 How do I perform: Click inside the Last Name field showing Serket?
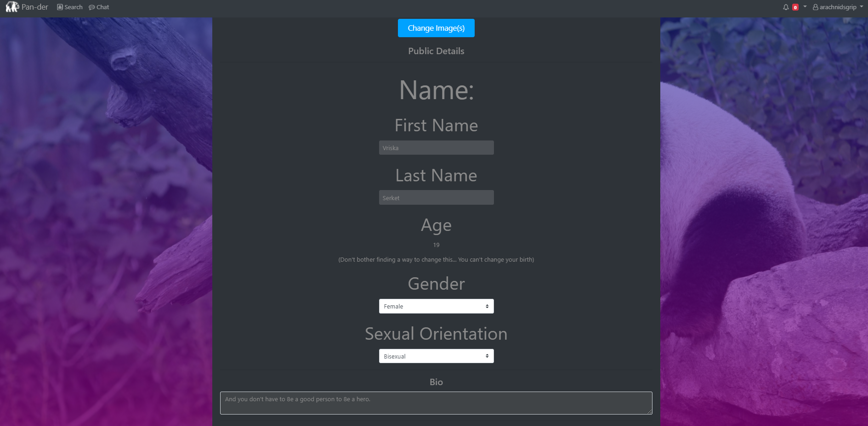[x=436, y=197]
